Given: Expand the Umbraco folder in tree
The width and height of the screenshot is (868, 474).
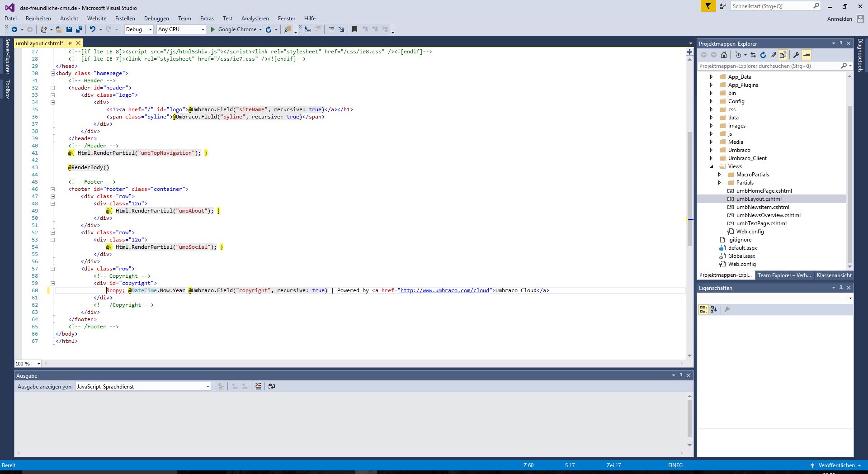Looking at the screenshot, I should (x=711, y=150).
